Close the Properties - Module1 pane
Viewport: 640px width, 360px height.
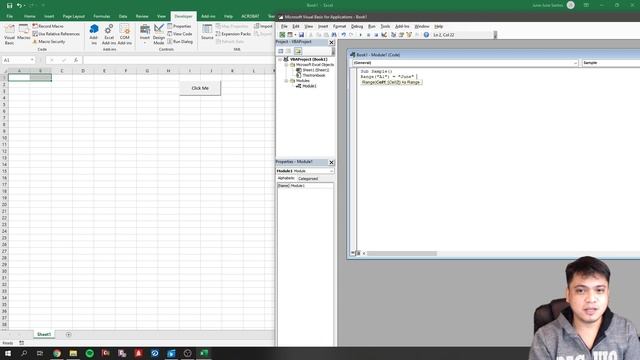pyautogui.click(x=331, y=162)
